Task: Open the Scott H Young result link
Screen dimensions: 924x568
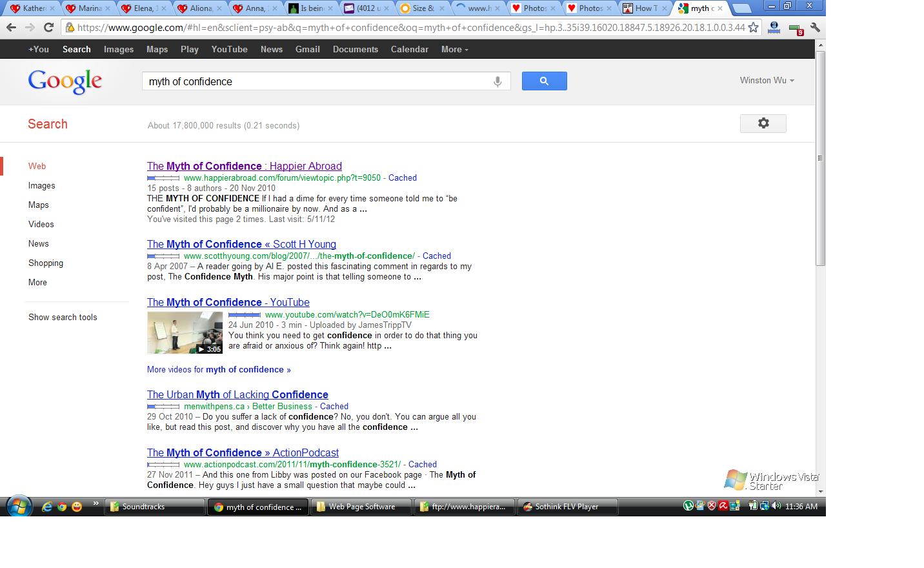Action: pos(241,244)
